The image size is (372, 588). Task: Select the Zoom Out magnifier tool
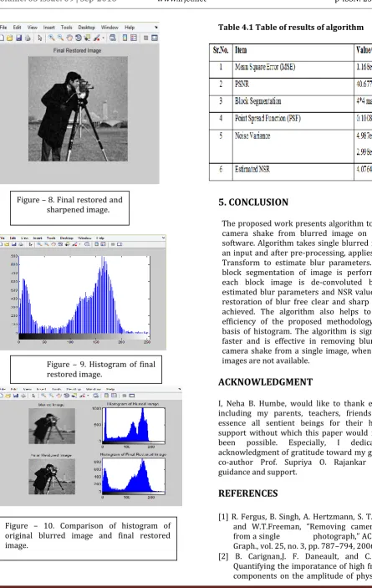click(60, 38)
